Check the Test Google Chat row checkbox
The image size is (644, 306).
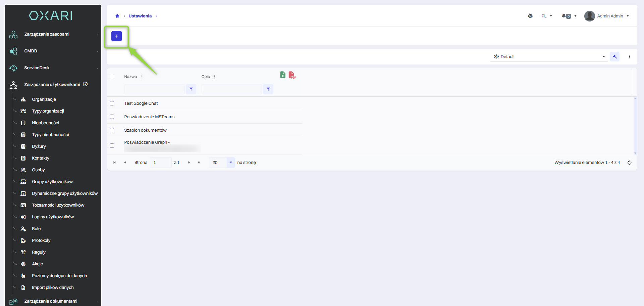point(112,103)
